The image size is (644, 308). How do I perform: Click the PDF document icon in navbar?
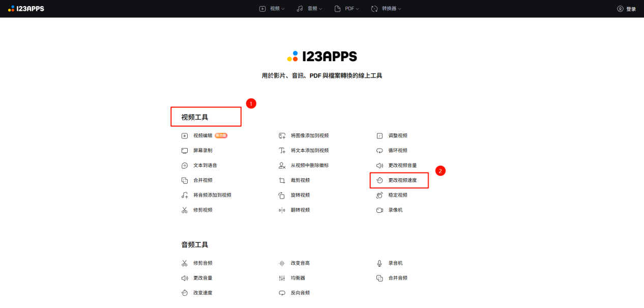[337, 9]
